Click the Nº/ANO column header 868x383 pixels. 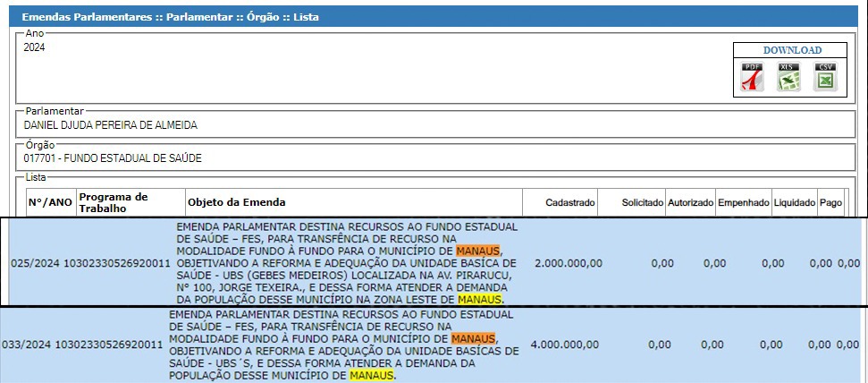[x=50, y=203]
